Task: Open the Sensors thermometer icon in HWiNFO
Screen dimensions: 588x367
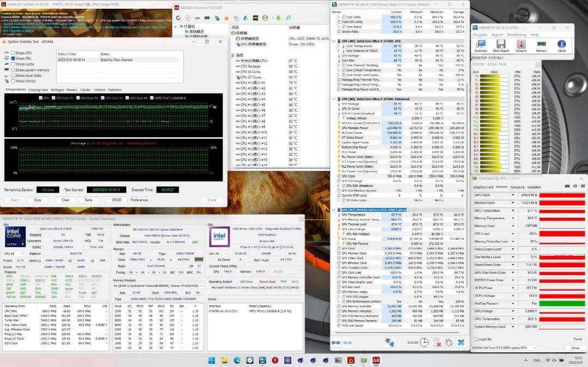Action: pos(521,46)
